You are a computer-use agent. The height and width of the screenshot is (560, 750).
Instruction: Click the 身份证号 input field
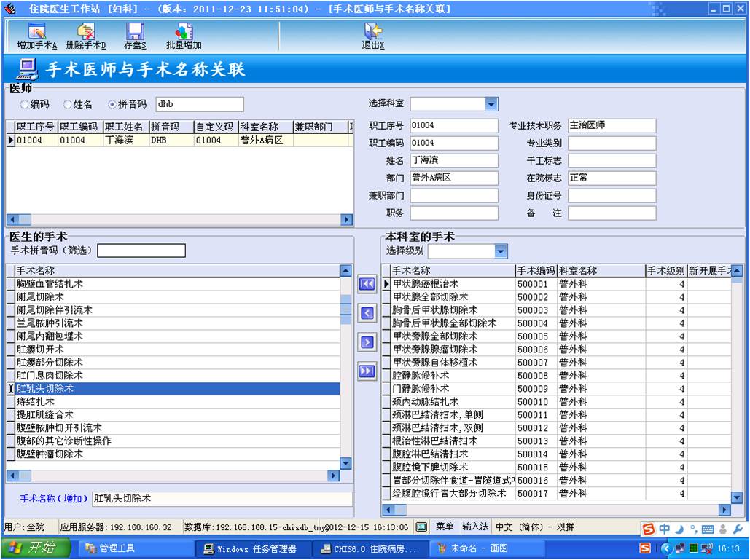pyautogui.click(x=612, y=195)
